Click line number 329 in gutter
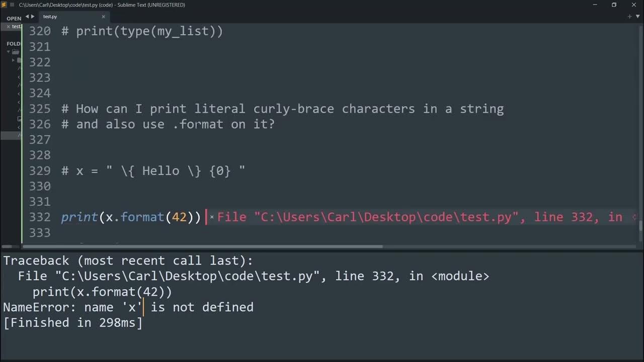Viewport: 644px width, 362px height. pyautogui.click(x=39, y=171)
